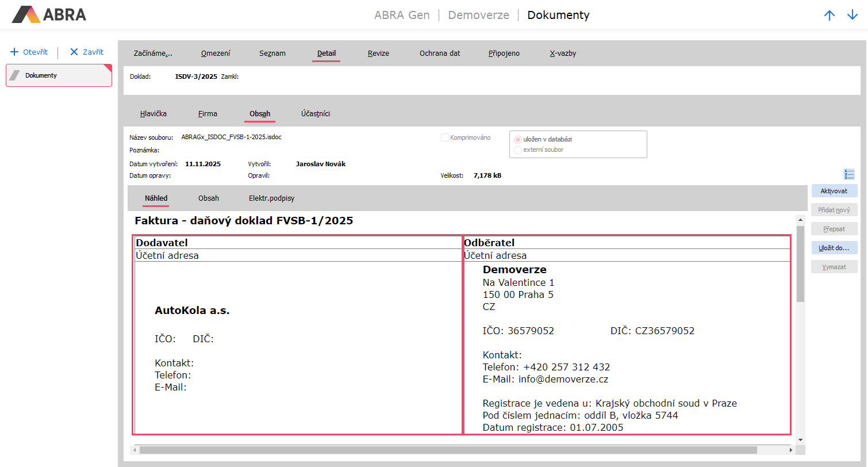Click the file name ABRAGx_ISDOC_FVSB-1-2025.isdoc
868x467 pixels.
click(231, 137)
